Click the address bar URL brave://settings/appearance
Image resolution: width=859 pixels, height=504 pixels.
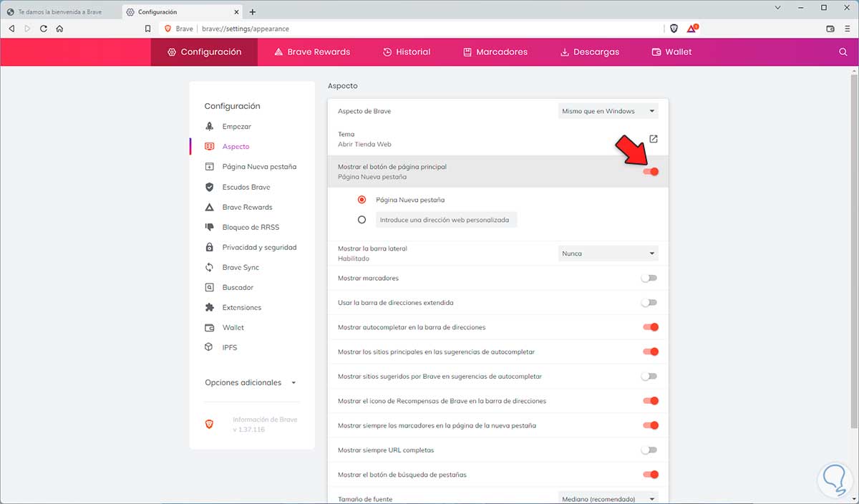point(245,29)
